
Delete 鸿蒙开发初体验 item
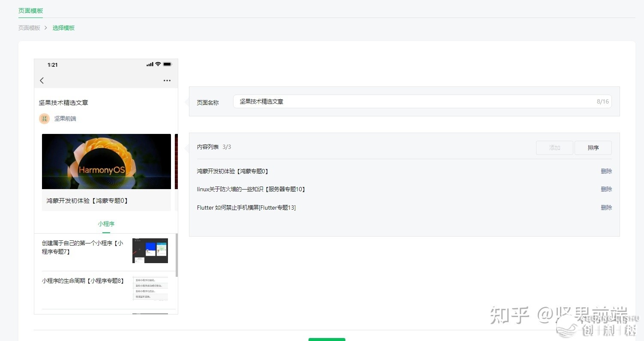(606, 171)
